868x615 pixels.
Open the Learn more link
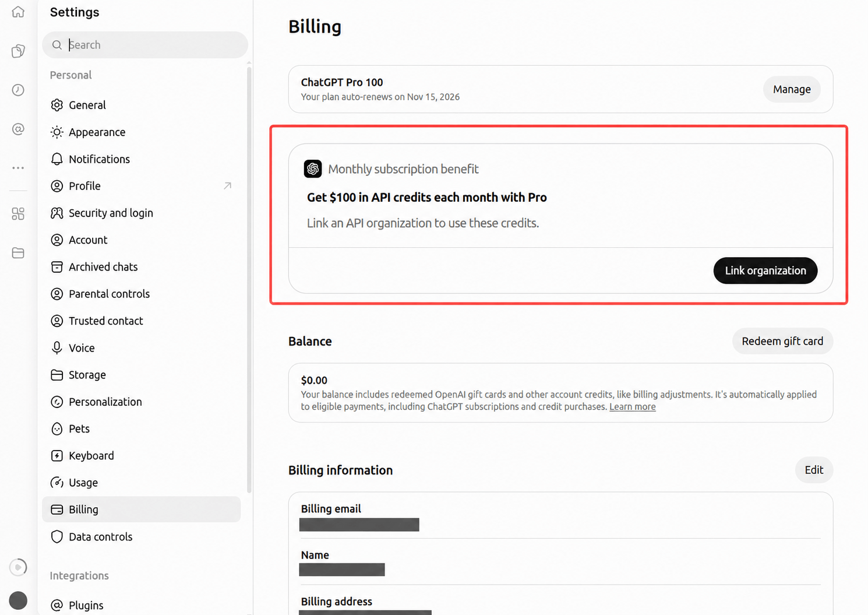click(x=633, y=407)
